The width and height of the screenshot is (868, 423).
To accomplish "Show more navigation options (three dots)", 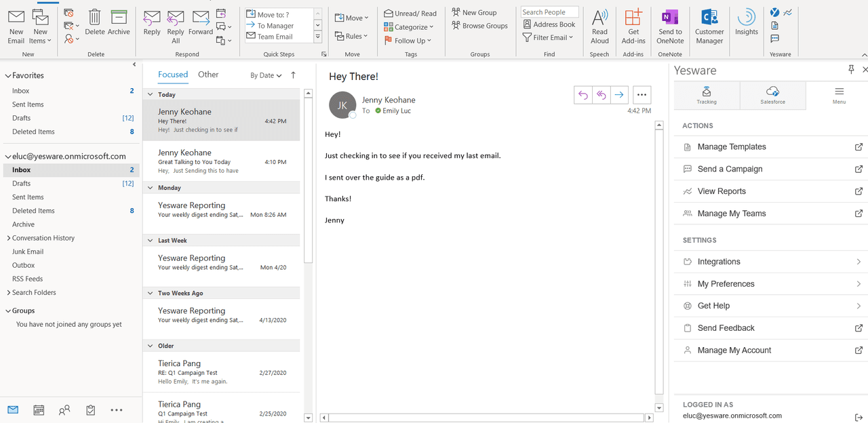I will pos(117,410).
